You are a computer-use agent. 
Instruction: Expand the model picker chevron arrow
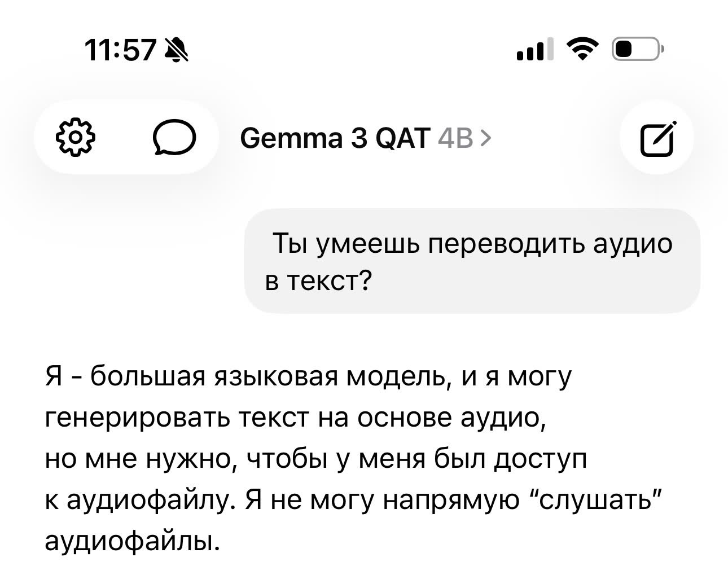click(486, 138)
